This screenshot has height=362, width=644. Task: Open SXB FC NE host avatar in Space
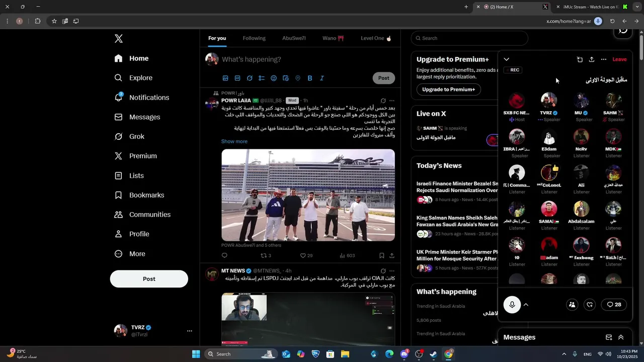tap(517, 100)
